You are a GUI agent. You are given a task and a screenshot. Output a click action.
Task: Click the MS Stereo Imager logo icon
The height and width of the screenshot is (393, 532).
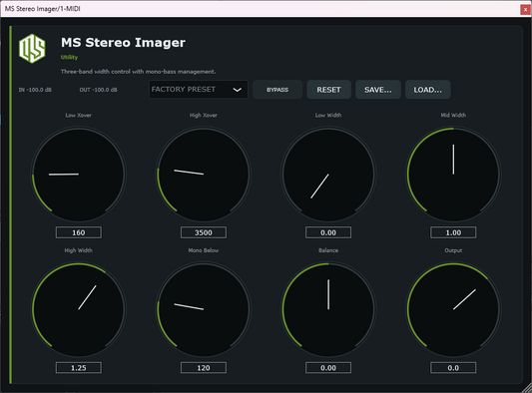click(x=32, y=49)
